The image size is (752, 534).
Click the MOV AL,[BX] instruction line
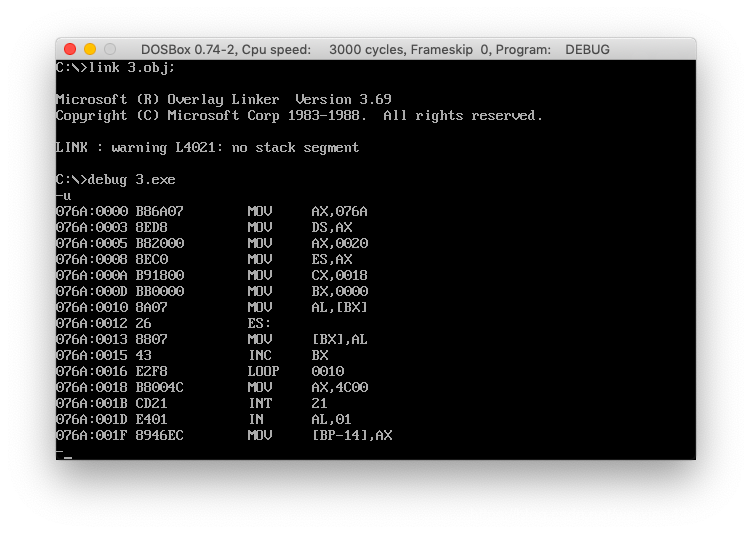212,308
